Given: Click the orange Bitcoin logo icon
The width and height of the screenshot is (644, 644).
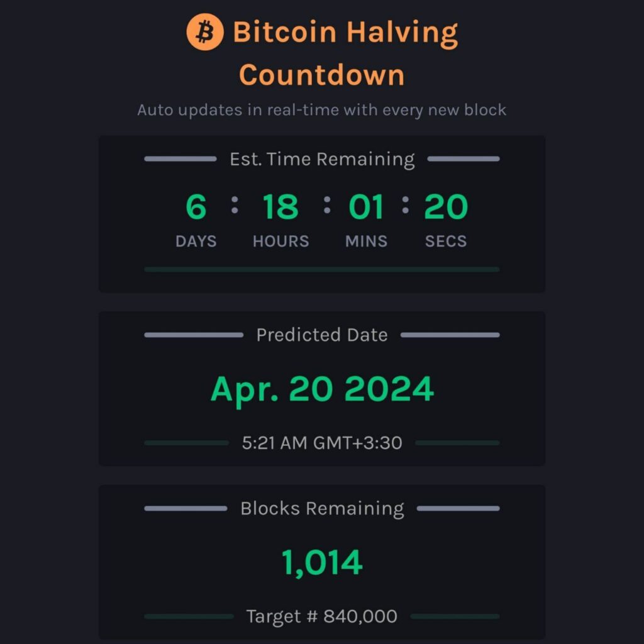Looking at the screenshot, I should tap(205, 32).
